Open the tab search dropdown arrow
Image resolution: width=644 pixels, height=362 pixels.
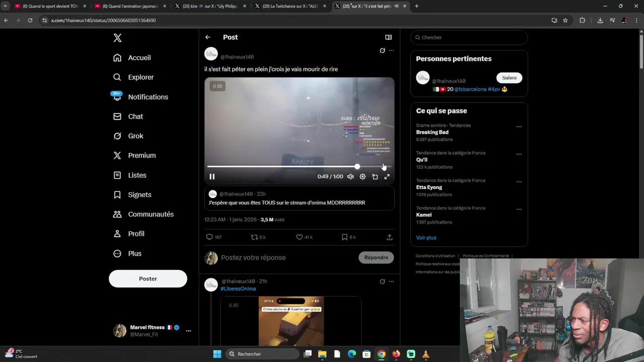tap(5, 6)
